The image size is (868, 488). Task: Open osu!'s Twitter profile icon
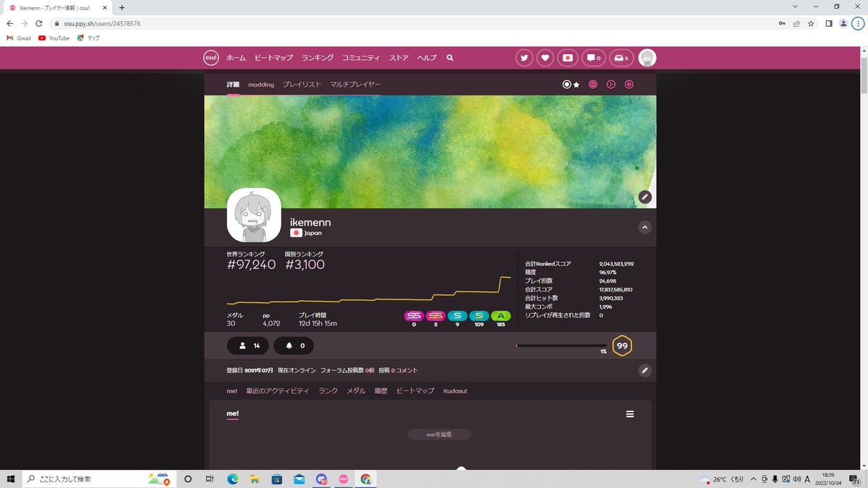coord(524,57)
